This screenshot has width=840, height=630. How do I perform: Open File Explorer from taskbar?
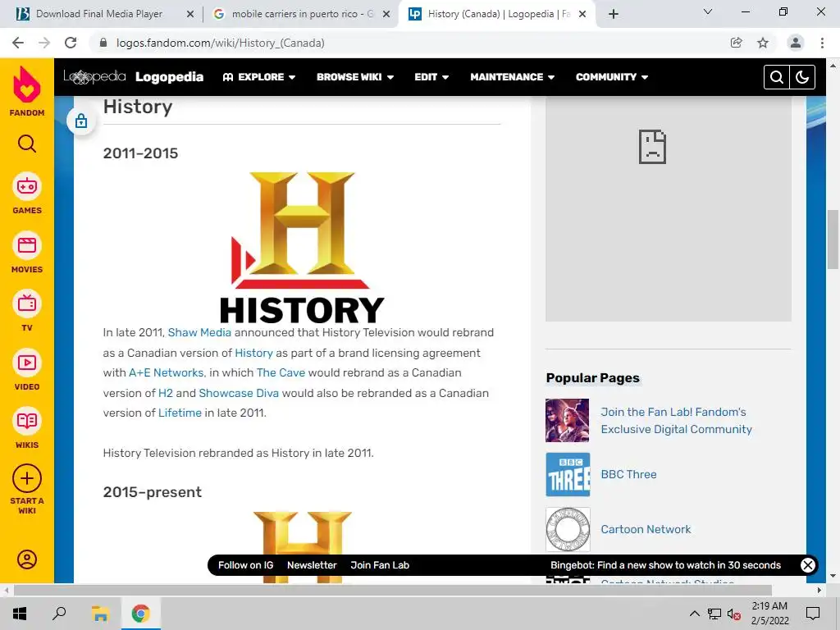click(x=99, y=614)
